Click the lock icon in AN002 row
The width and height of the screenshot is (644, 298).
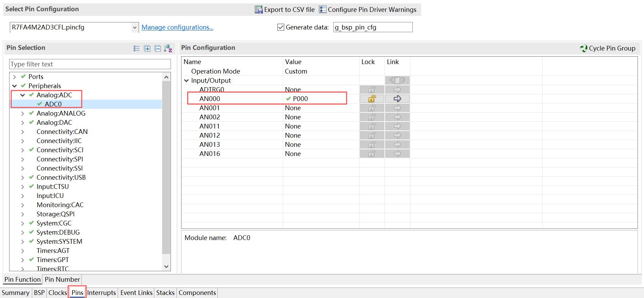(x=372, y=117)
